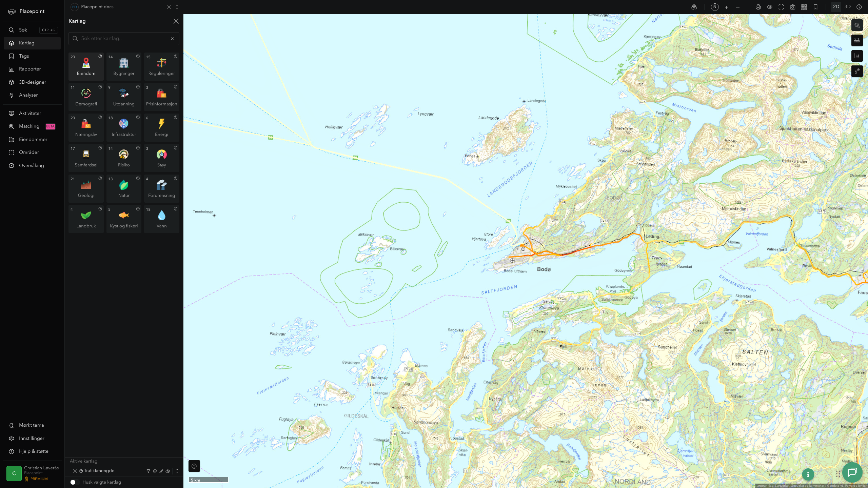Close the Placepoint docs tab
Viewport: 868px width, 488px height.
169,7
